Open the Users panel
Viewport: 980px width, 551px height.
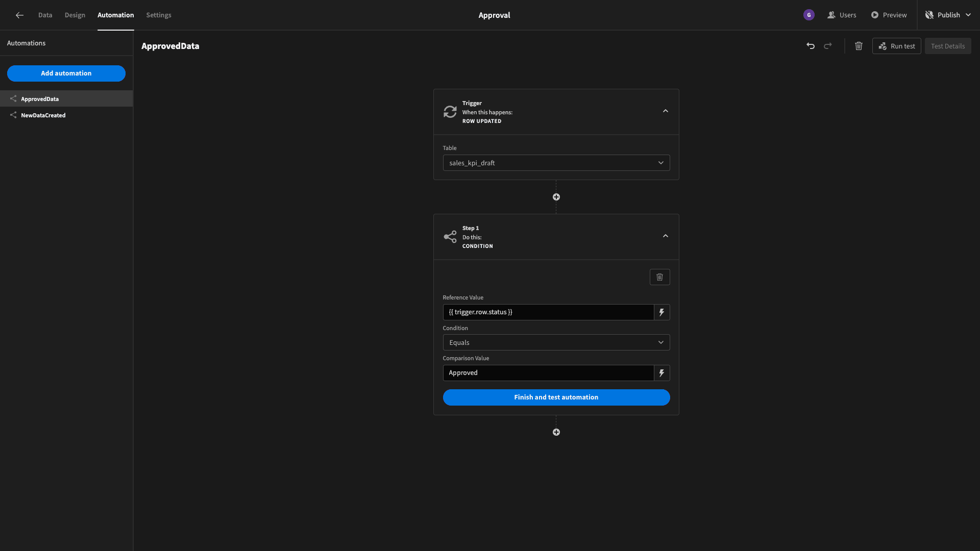[x=842, y=15]
